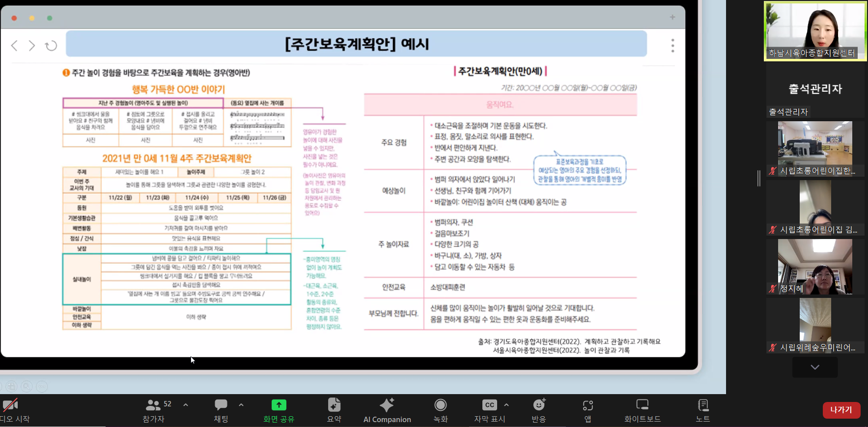Image resolution: width=868 pixels, height=427 pixels.
Task: Click the 실내놀이 row label
Action: pyautogui.click(x=82, y=279)
